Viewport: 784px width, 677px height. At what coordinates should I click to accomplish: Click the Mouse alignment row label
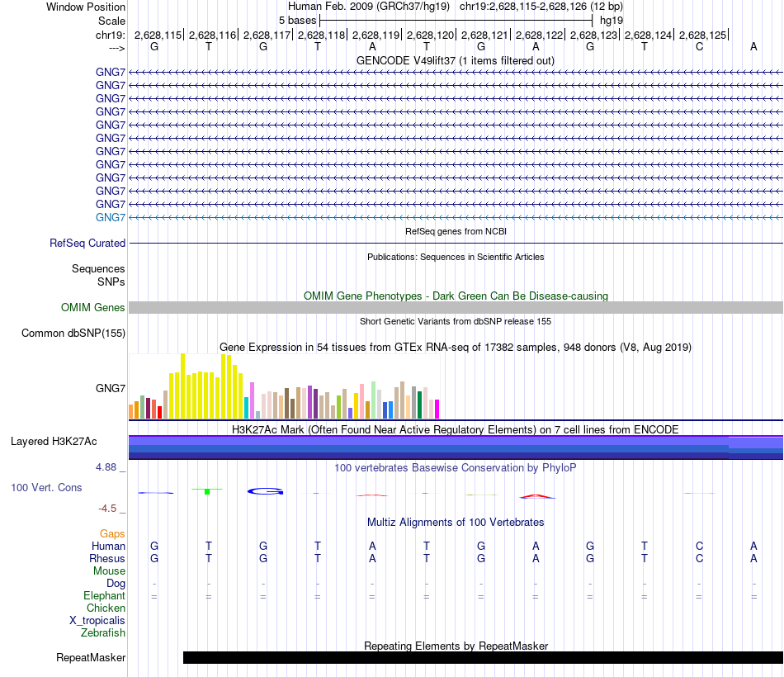110,571
